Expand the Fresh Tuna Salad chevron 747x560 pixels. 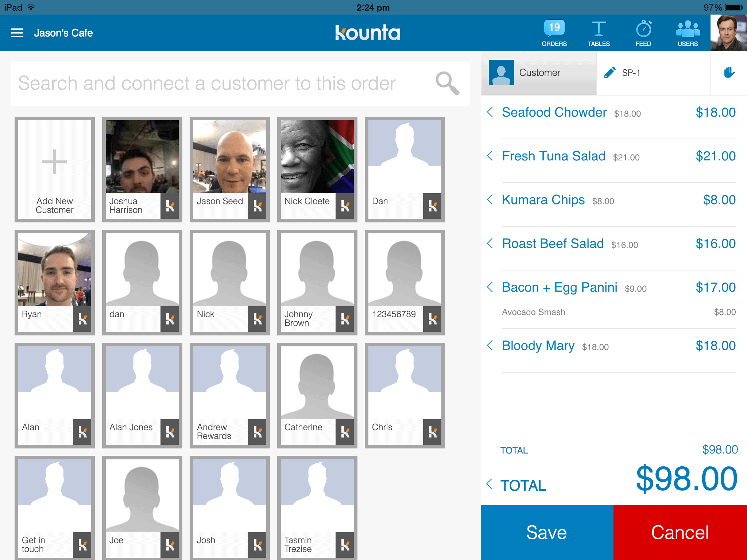coord(490,156)
